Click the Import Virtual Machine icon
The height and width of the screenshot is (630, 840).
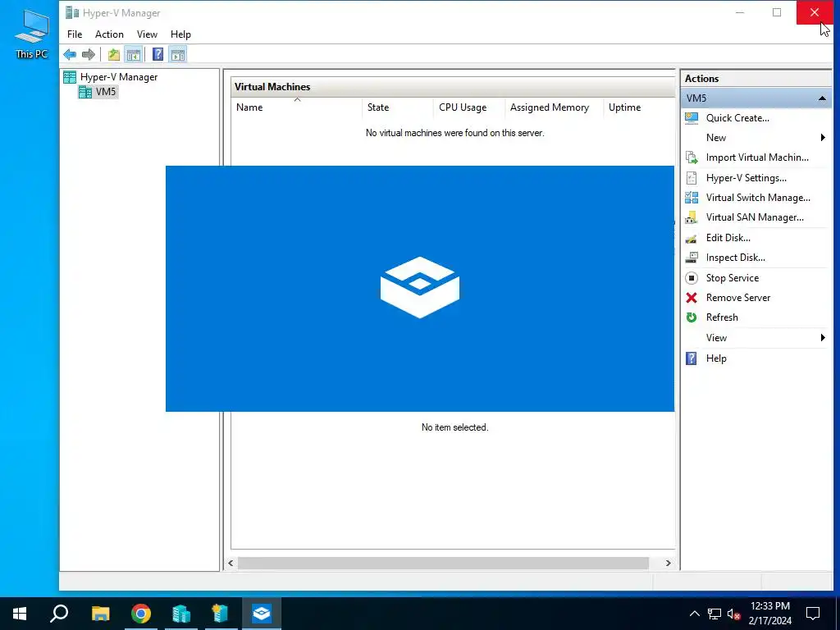pyautogui.click(x=692, y=157)
